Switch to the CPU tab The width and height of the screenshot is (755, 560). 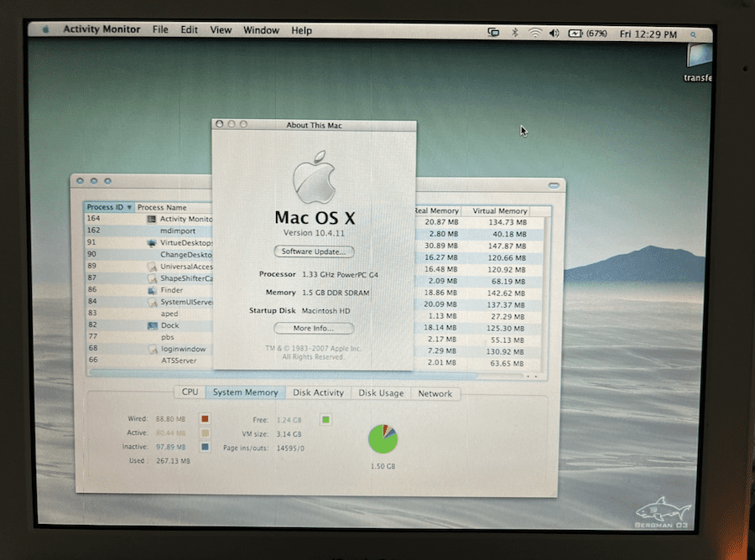click(x=190, y=391)
